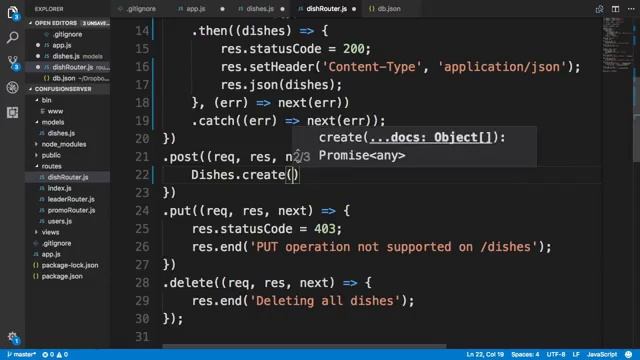Click unsaved dot on app.js tab
This screenshot has width=640, height=360.
coord(222,9)
